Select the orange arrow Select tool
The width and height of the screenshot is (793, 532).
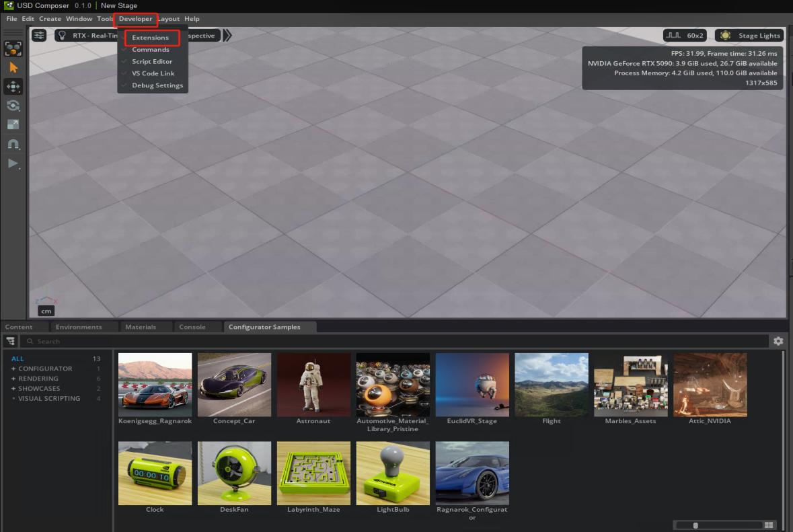coord(13,68)
